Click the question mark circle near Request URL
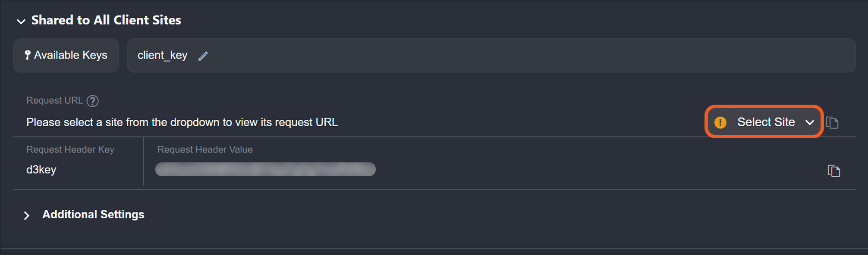The width and height of the screenshot is (868, 255). [93, 100]
